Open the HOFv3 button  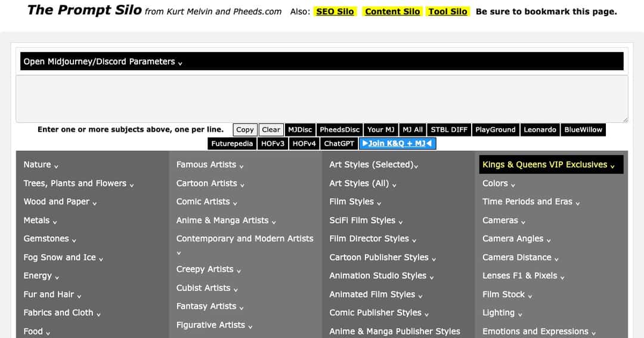(x=273, y=144)
